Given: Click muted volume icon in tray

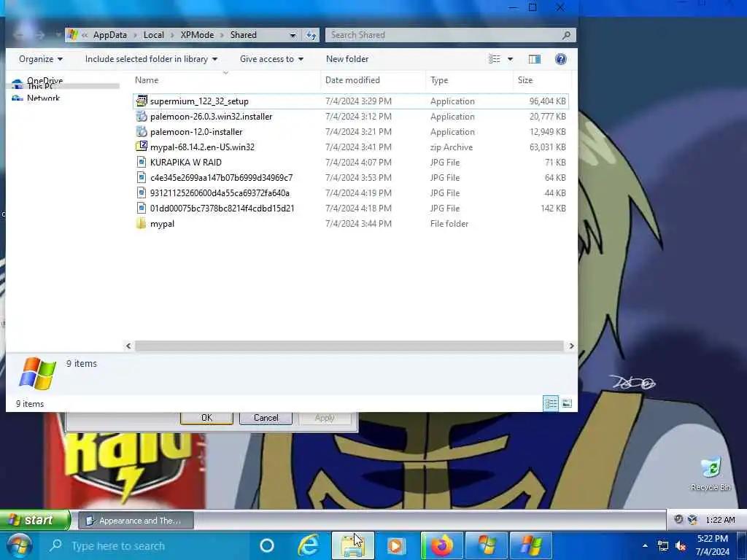Looking at the screenshot, I should (682, 545).
